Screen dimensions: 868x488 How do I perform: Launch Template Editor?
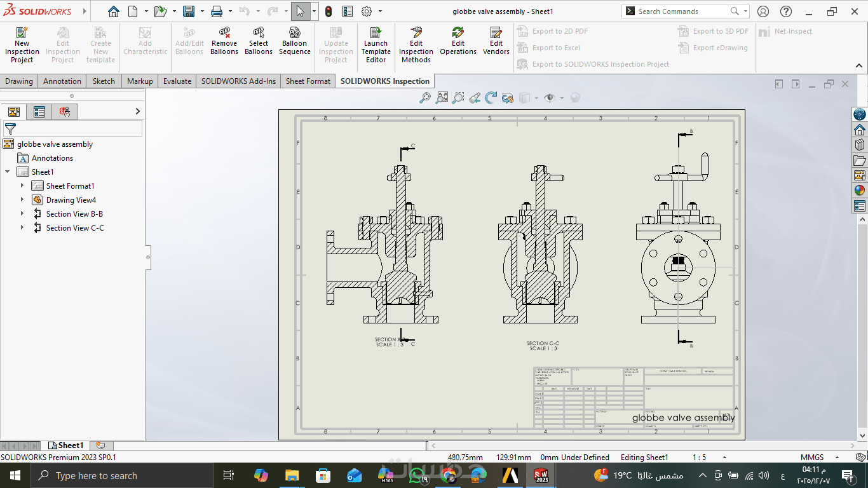pyautogui.click(x=376, y=44)
